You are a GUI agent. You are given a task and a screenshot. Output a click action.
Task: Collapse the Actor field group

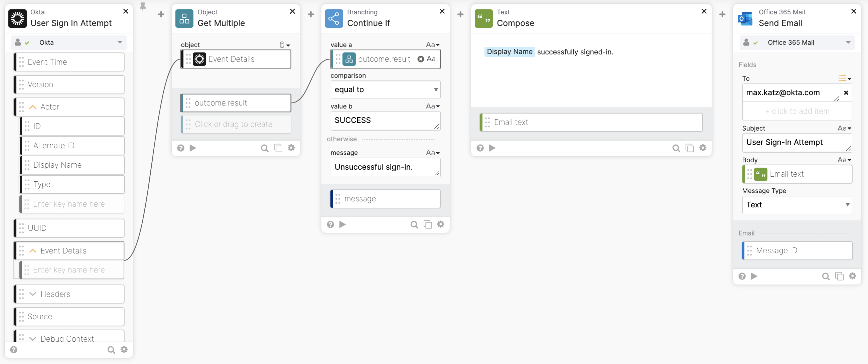(x=33, y=107)
